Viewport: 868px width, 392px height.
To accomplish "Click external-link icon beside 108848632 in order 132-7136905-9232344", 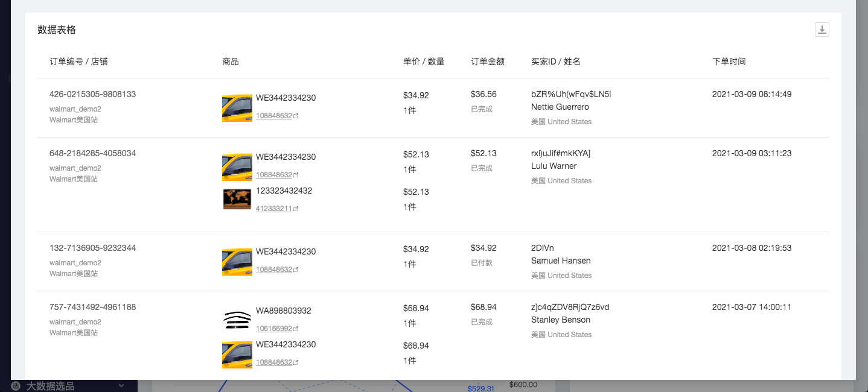I will pyautogui.click(x=296, y=270).
